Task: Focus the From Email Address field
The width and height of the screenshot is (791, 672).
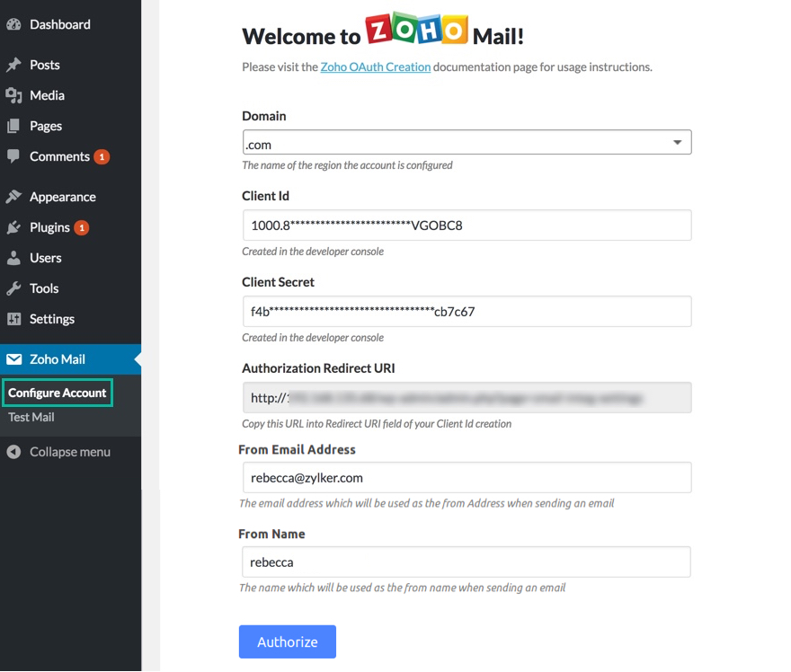Action: 467,477
